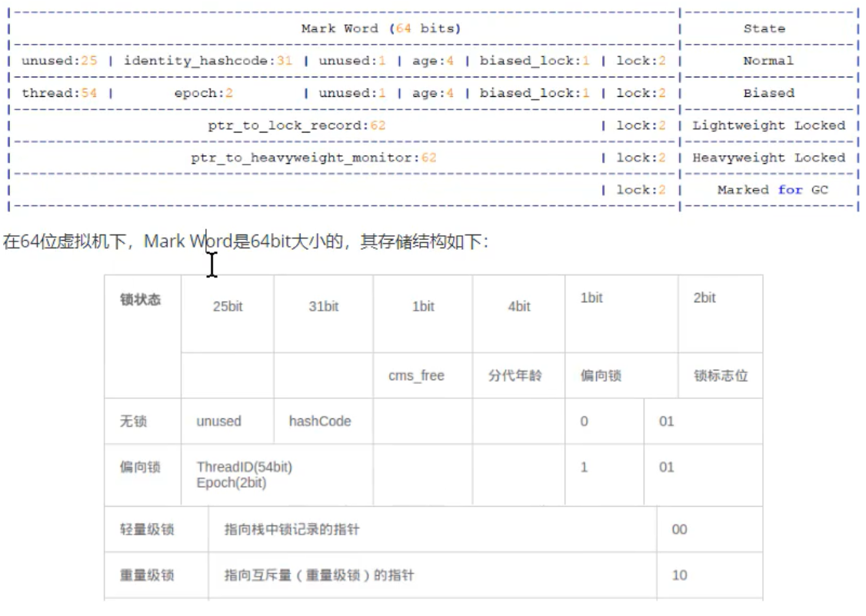Click 'epoch:2' text

[x=203, y=93]
